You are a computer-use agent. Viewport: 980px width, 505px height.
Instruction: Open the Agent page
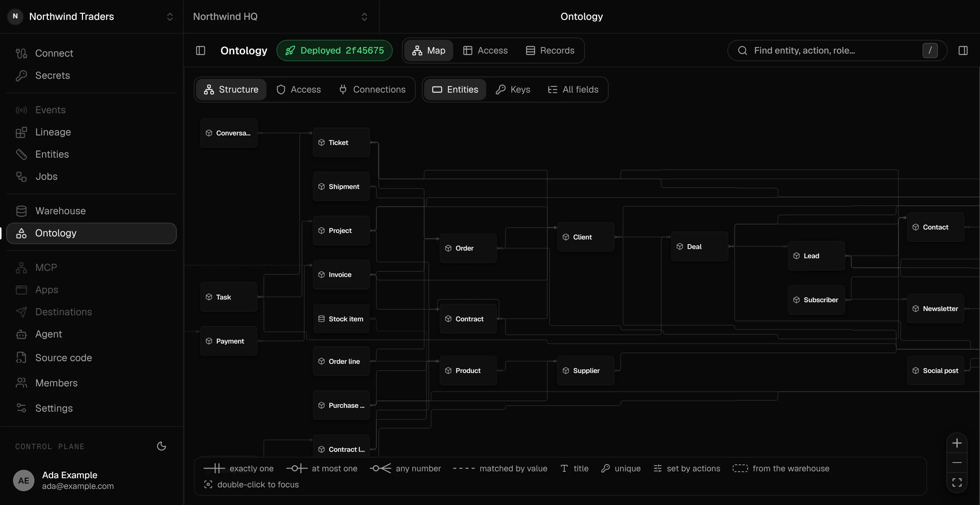tap(91, 334)
